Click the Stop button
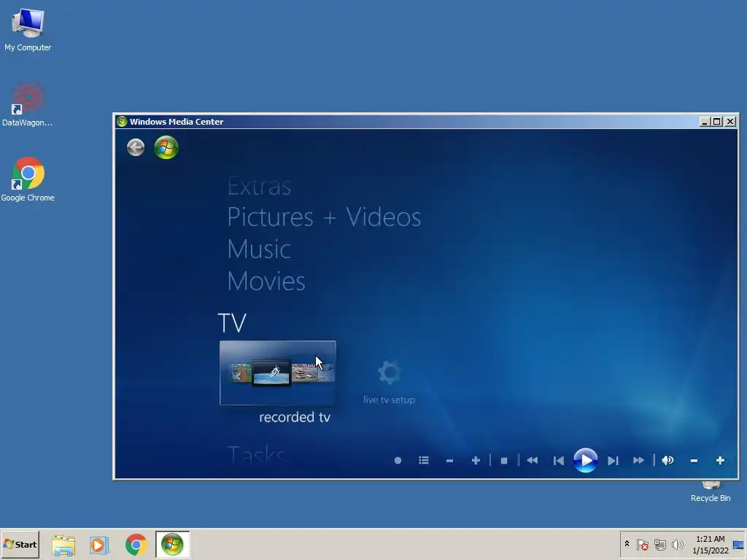747x560 pixels. click(x=504, y=461)
